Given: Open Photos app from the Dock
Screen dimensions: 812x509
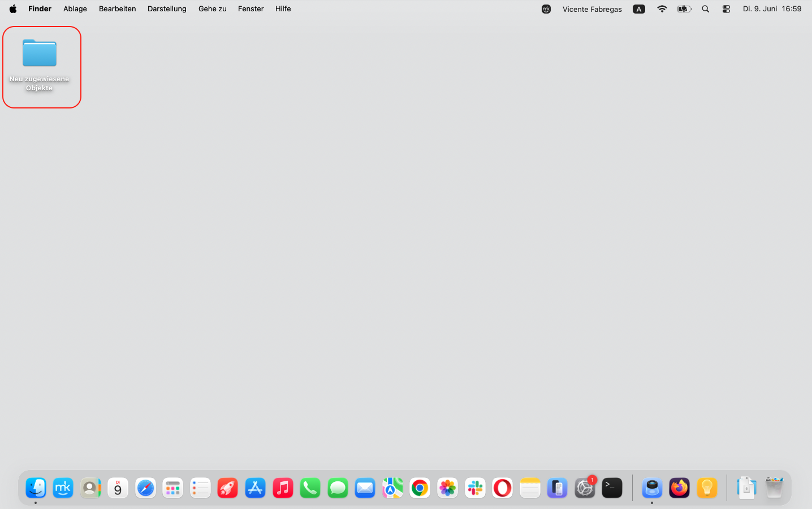Looking at the screenshot, I should (447, 488).
